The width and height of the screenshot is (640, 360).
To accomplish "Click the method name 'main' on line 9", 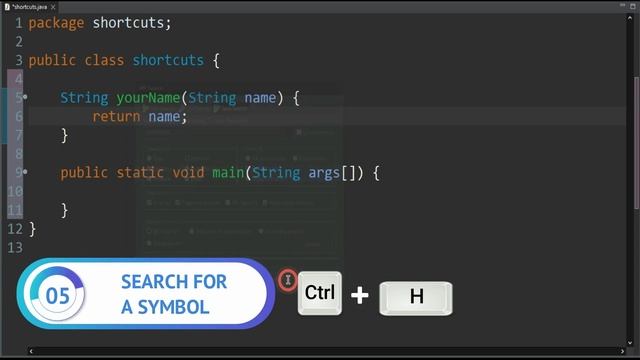I will 228,173.
